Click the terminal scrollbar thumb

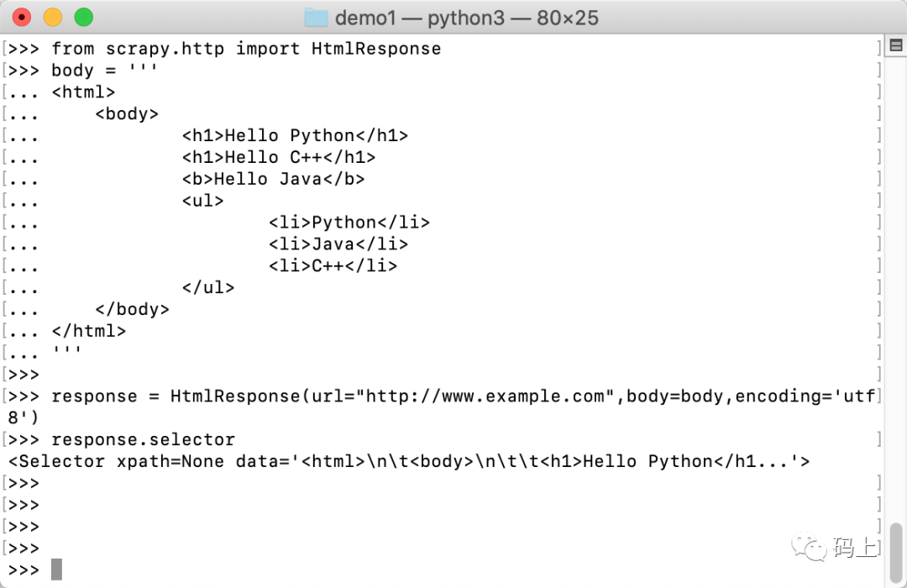[896, 553]
